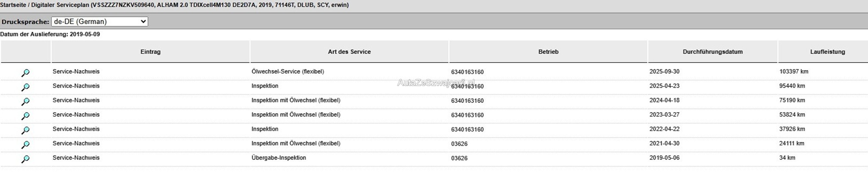The height and width of the screenshot is (173, 868).
Task: Select the date cell 2019-05-06
Action: pyautogui.click(x=664, y=158)
